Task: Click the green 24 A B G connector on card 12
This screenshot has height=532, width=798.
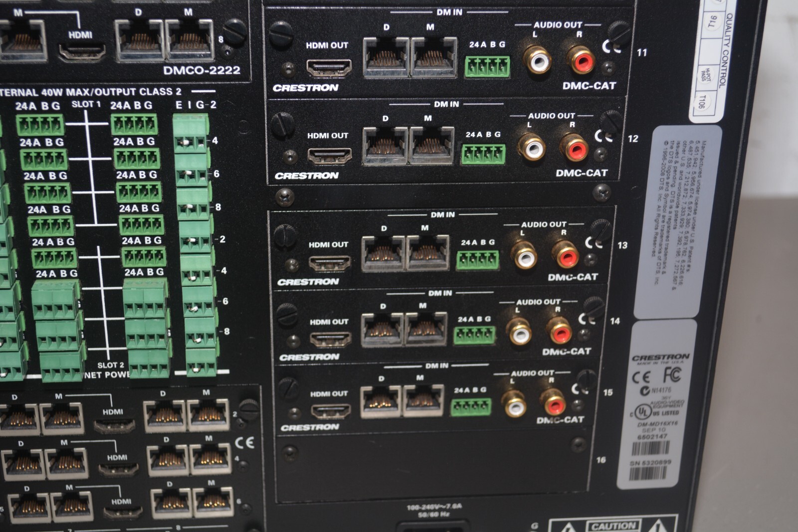Action: pos(483,154)
